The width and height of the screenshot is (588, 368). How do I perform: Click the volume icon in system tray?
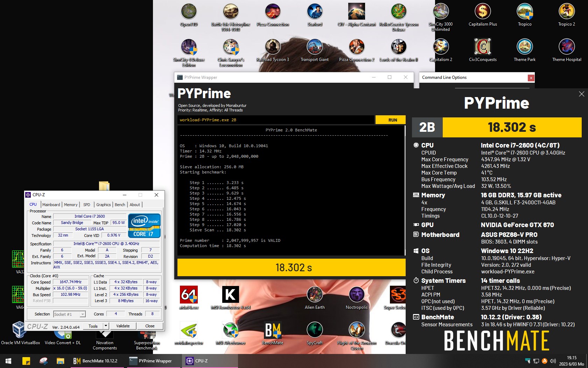553,361
